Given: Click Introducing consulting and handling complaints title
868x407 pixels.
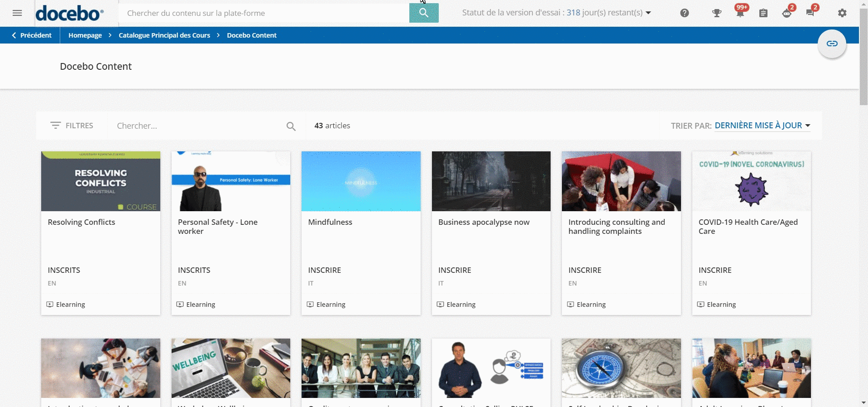Looking at the screenshot, I should click(617, 227).
